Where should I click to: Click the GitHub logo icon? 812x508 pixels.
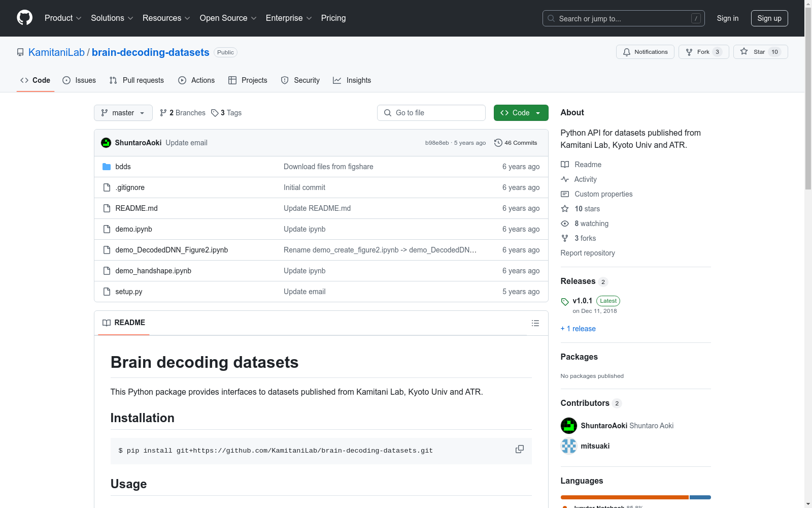coord(24,18)
